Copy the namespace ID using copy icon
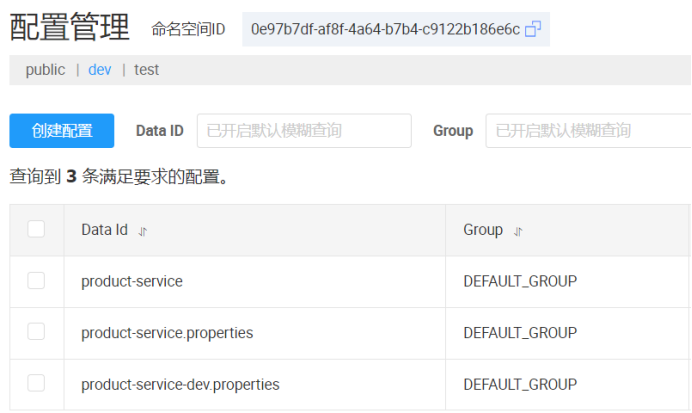Screen dimensions: 692x413 click(x=533, y=29)
